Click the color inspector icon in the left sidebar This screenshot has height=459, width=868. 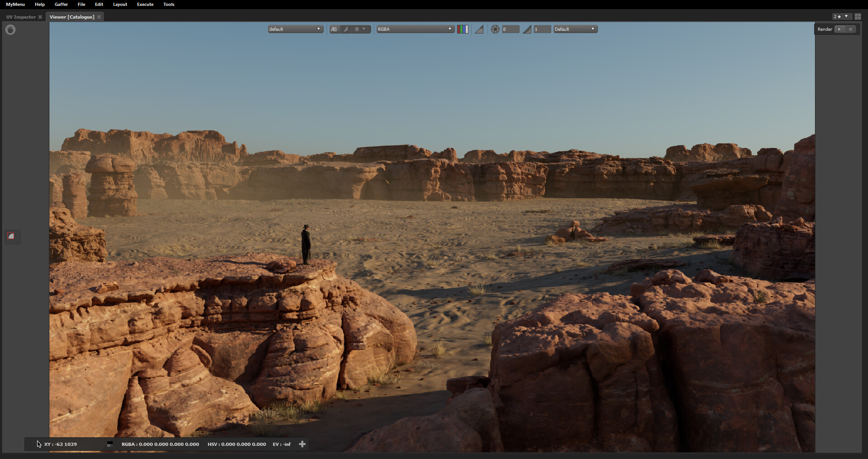pos(12,237)
